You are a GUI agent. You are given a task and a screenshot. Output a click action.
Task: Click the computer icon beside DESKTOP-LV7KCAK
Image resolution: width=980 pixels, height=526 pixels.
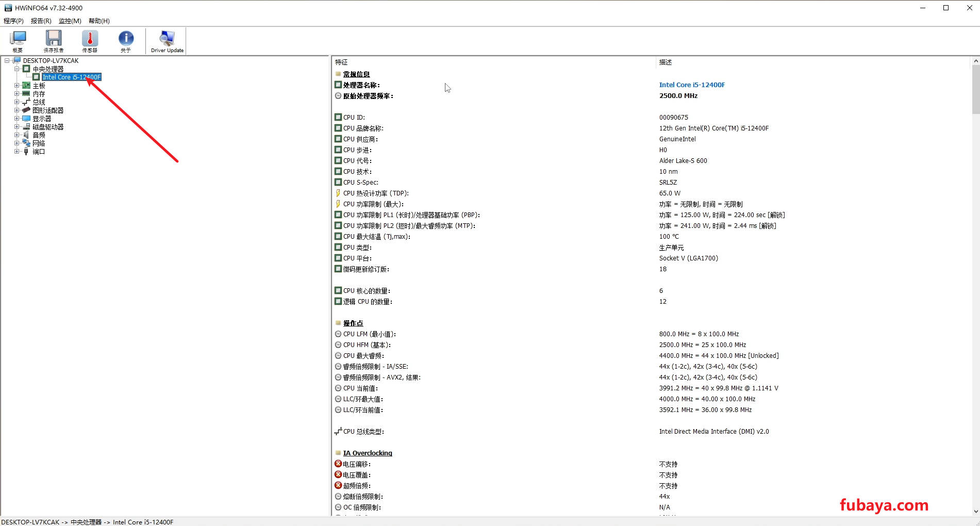(x=17, y=60)
